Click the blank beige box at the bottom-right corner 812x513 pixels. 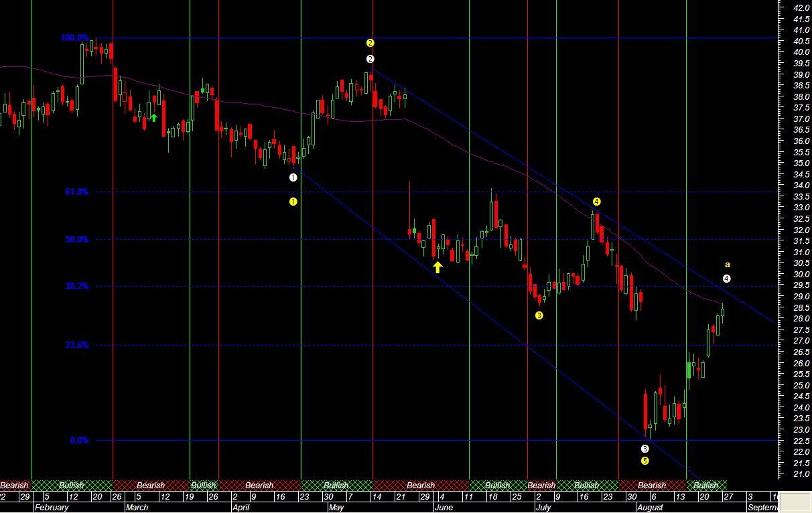796,502
